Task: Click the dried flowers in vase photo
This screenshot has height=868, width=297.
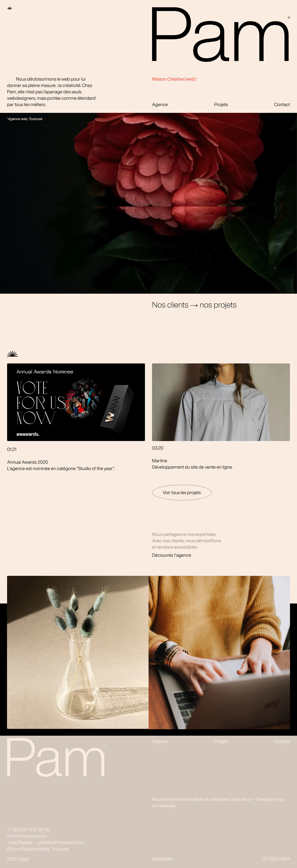Action: (78, 652)
